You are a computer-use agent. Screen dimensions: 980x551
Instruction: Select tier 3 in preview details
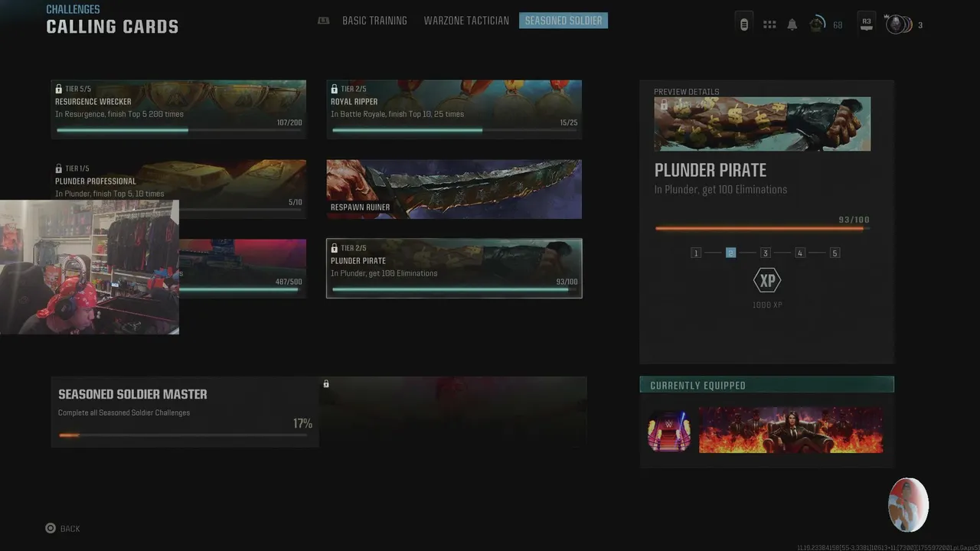tap(765, 253)
